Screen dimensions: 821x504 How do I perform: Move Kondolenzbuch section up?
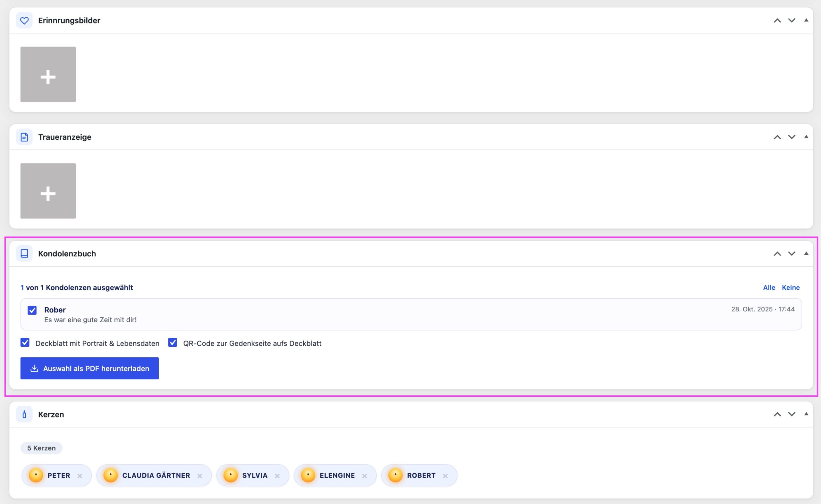click(x=777, y=254)
